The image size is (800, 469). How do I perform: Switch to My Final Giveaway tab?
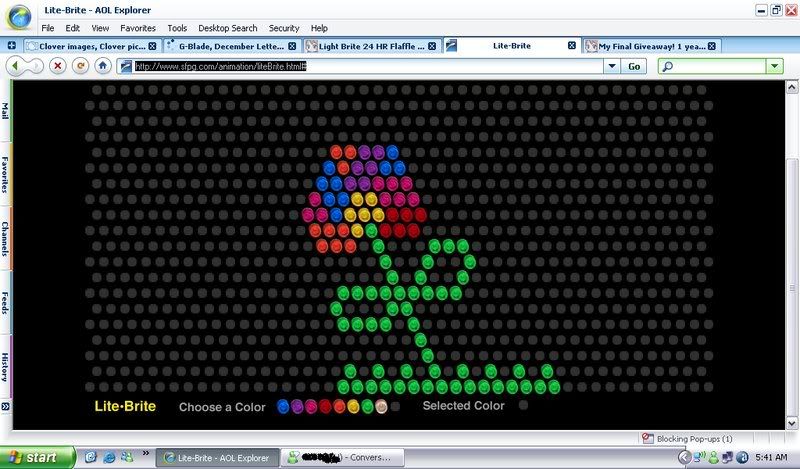click(x=652, y=46)
